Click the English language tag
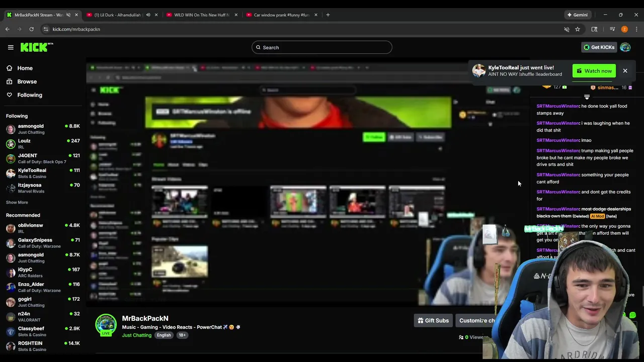Image resolution: width=644 pixels, height=362 pixels. click(x=164, y=335)
